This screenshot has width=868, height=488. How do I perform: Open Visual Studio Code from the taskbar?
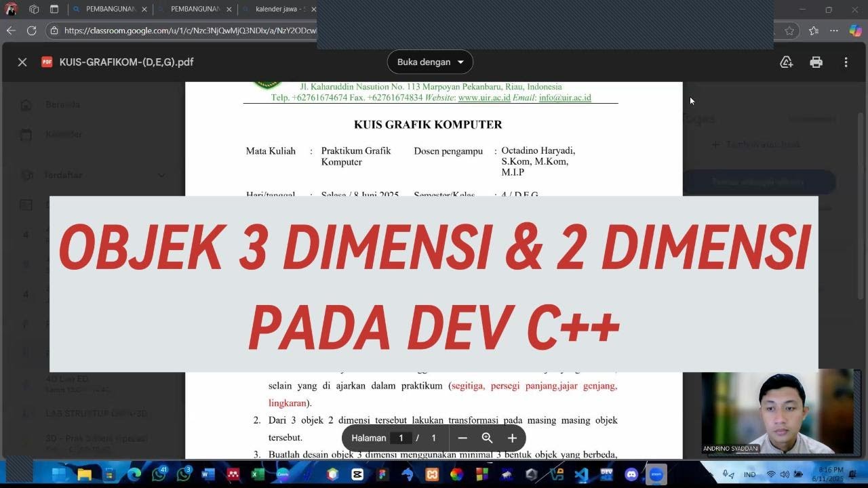(x=581, y=474)
